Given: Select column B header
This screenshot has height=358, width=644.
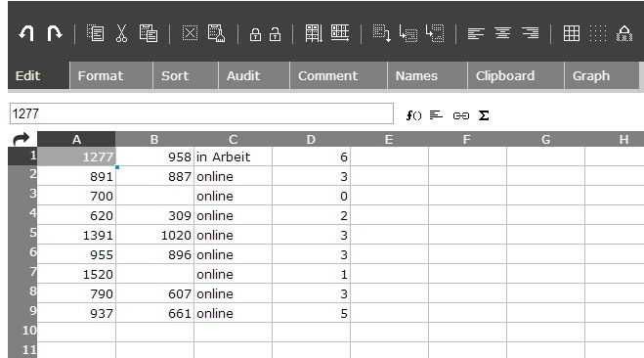Looking at the screenshot, I should pyautogui.click(x=154, y=139).
